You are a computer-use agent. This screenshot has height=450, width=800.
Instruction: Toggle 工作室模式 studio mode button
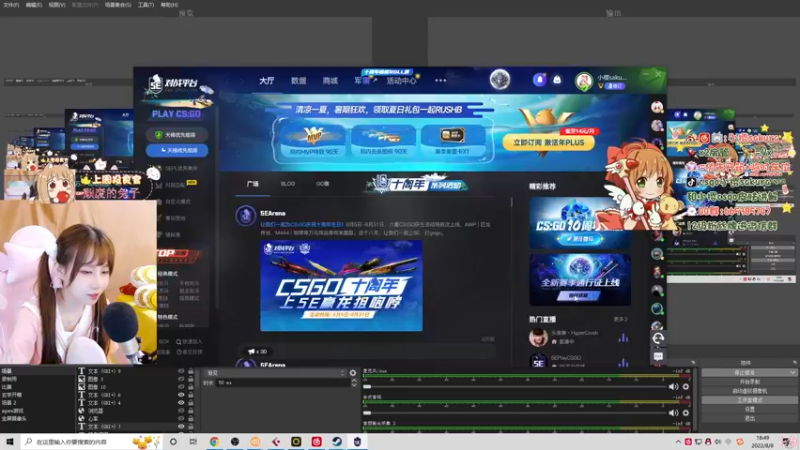tap(749, 400)
